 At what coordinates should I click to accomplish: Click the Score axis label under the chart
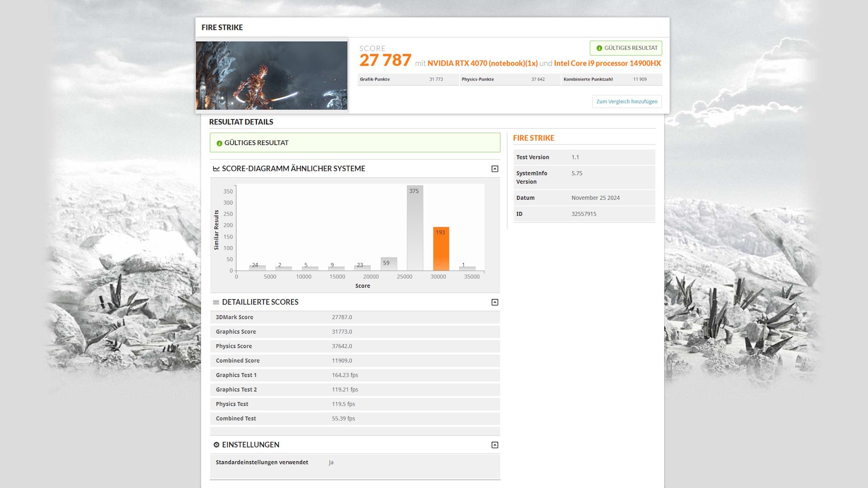click(363, 286)
